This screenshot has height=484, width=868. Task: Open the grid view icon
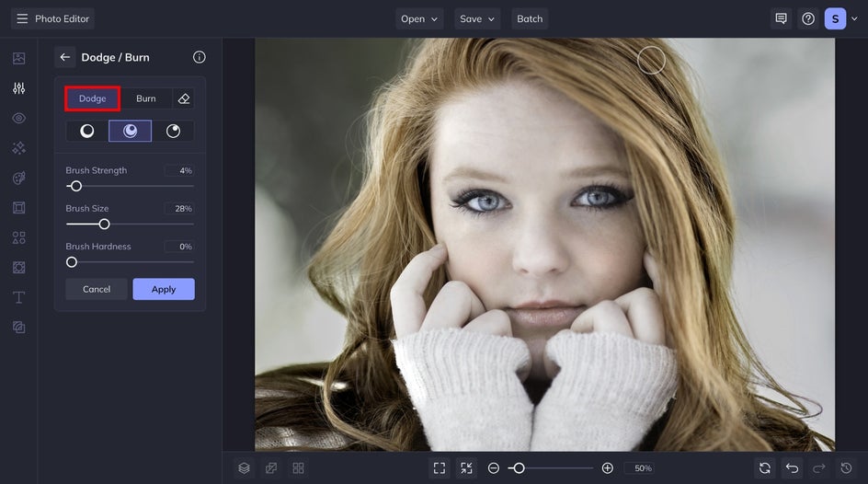click(298, 468)
